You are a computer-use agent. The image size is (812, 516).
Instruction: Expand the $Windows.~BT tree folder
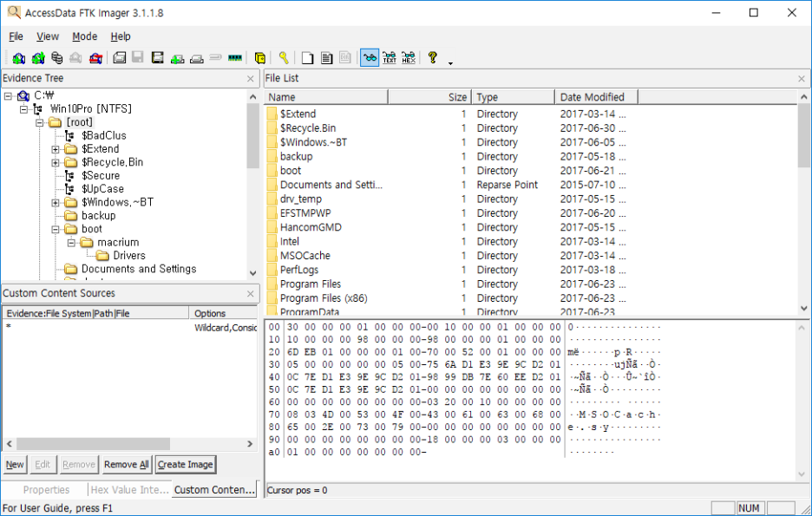56,202
